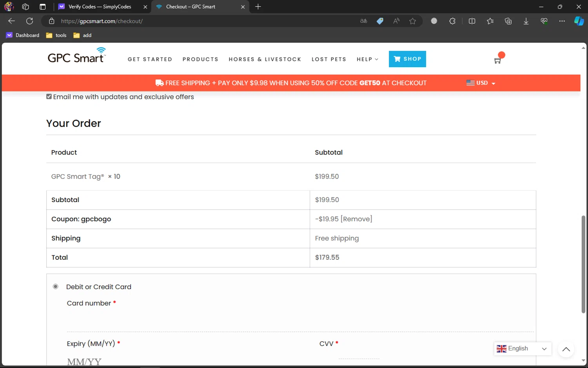
Task: Close the Verify Codes tab
Action: pyautogui.click(x=145, y=7)
